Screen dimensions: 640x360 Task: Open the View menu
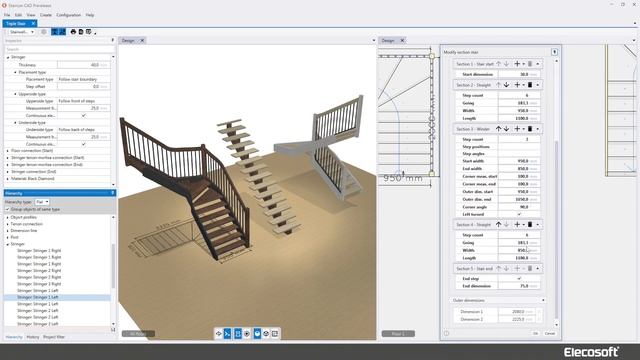(x=31, y=15)
